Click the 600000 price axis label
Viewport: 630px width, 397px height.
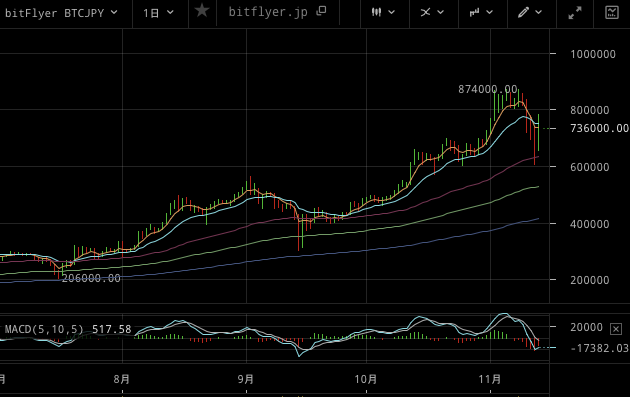[x=589, y=167]
